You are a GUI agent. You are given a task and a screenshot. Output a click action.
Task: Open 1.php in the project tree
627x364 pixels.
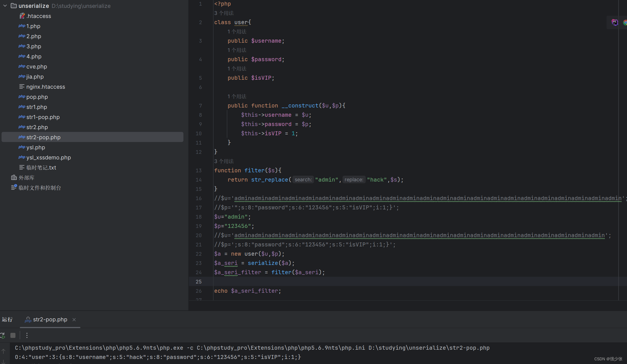coord(33,26)
